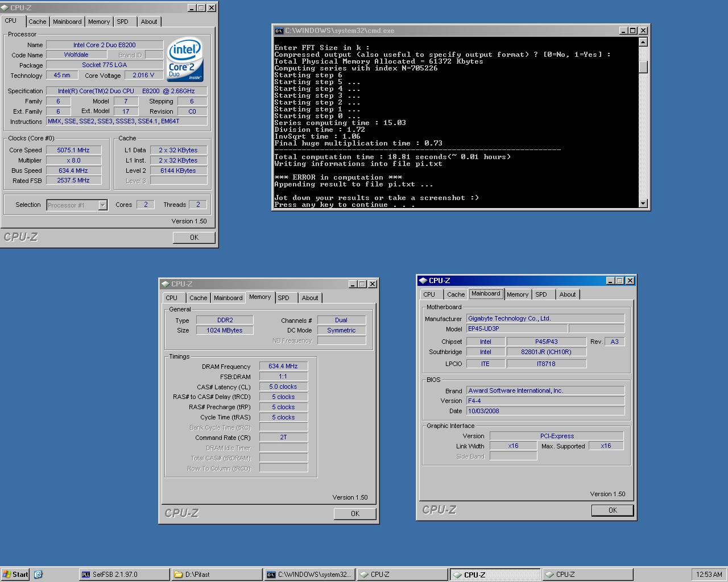
Task: Click the cmd.exe window title icon
Action: [x=279, y=31]
